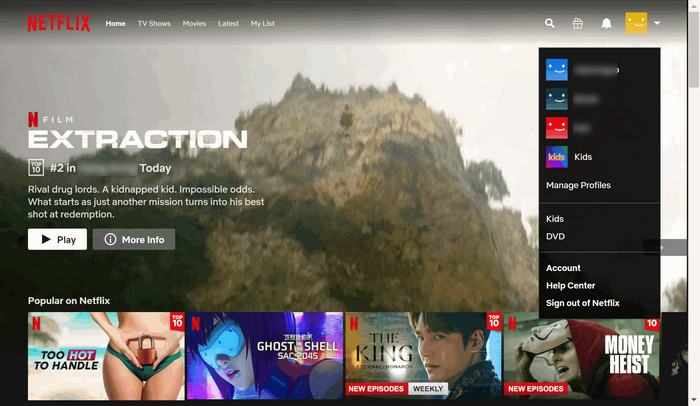This screenshot has width=700, height=406.
Task: Click More Info for Extraction
Action: point(134,239)
